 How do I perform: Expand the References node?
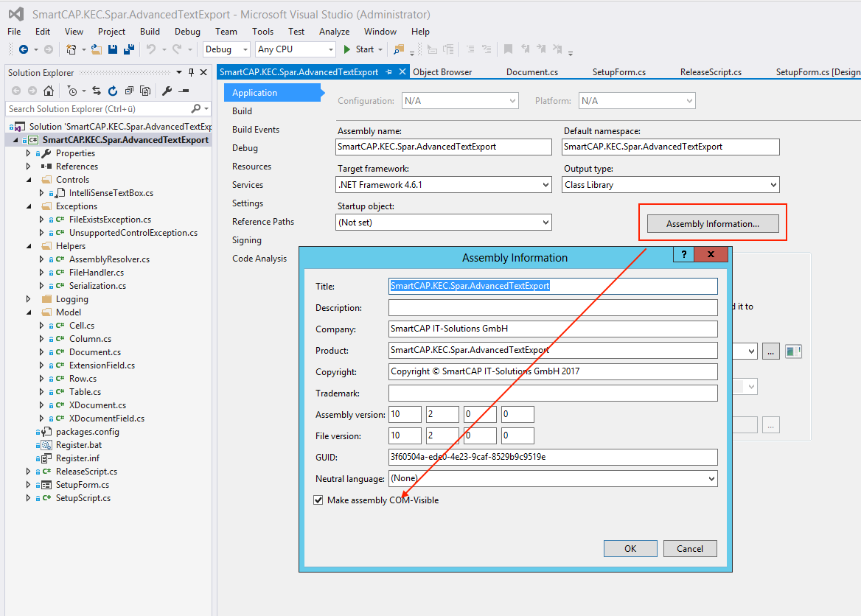click(x=29, y=167)
